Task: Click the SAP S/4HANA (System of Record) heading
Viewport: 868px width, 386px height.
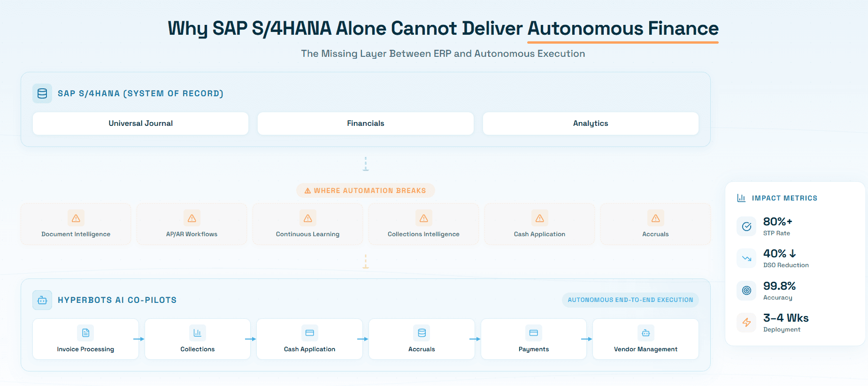Action: (140, 93)
